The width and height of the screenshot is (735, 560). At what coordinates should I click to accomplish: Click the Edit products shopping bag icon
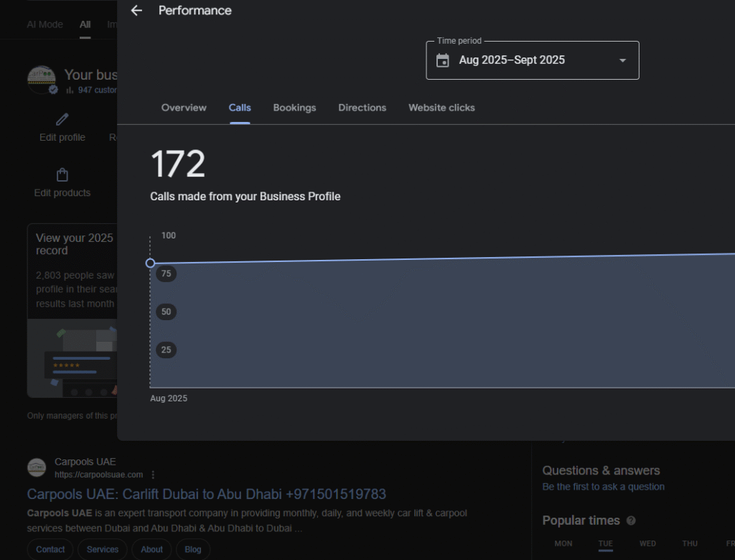[x=62, y=174]
